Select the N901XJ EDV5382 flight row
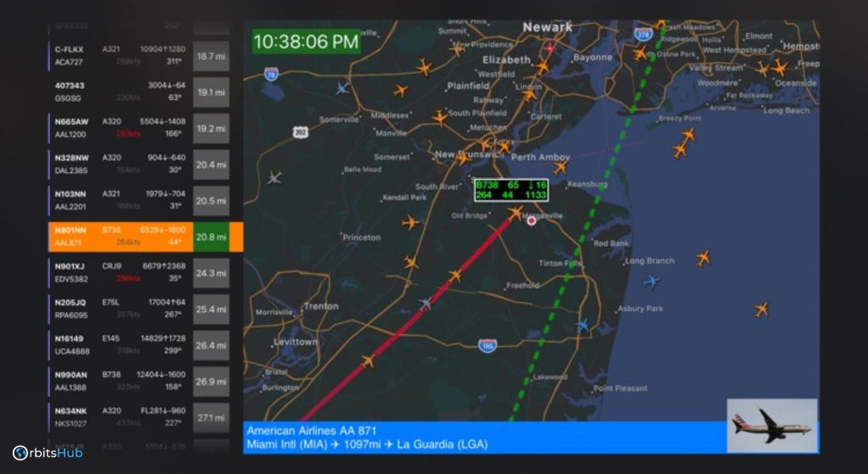 (x=139, y=273)
